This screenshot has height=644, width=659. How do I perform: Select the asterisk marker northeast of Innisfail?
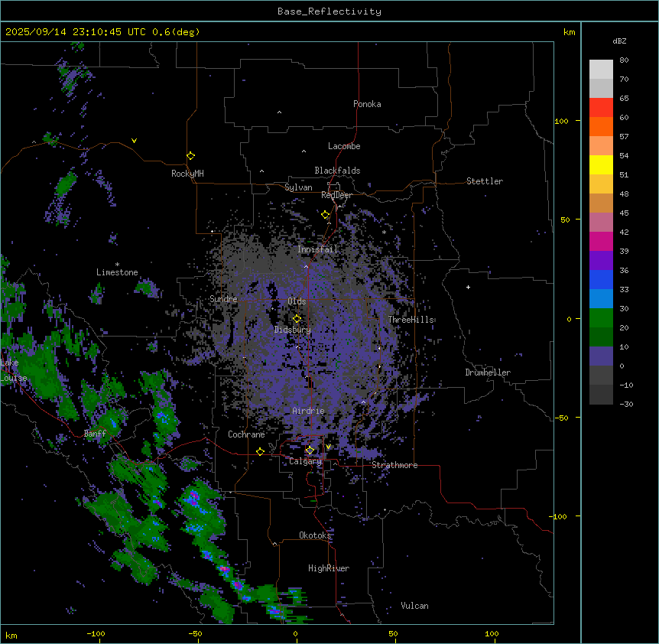(x=384, y=233)
